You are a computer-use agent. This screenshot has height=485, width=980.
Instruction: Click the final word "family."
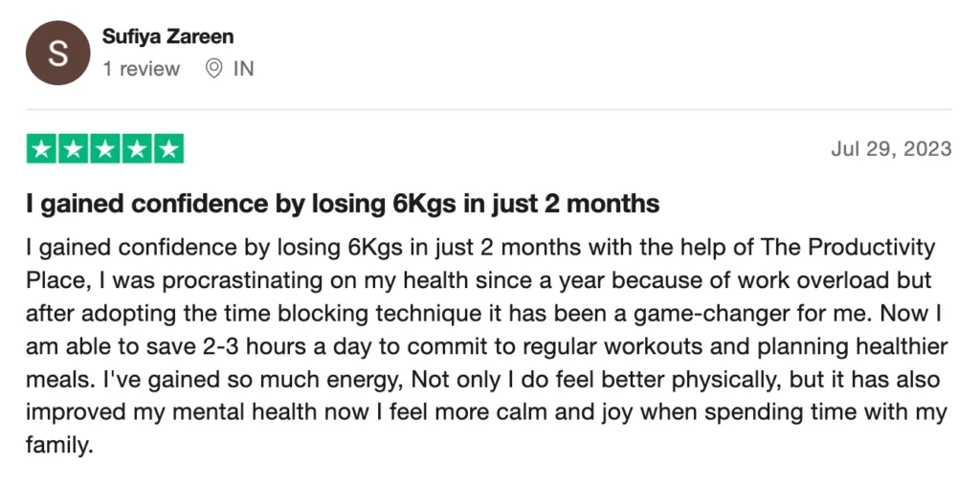pyautogui.click(x=60, y=446)
